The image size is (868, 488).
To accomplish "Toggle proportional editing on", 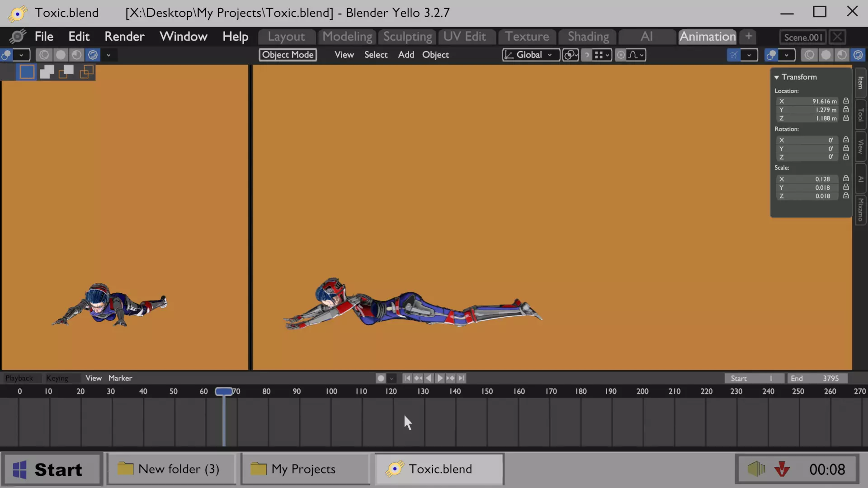I will 621,55.
